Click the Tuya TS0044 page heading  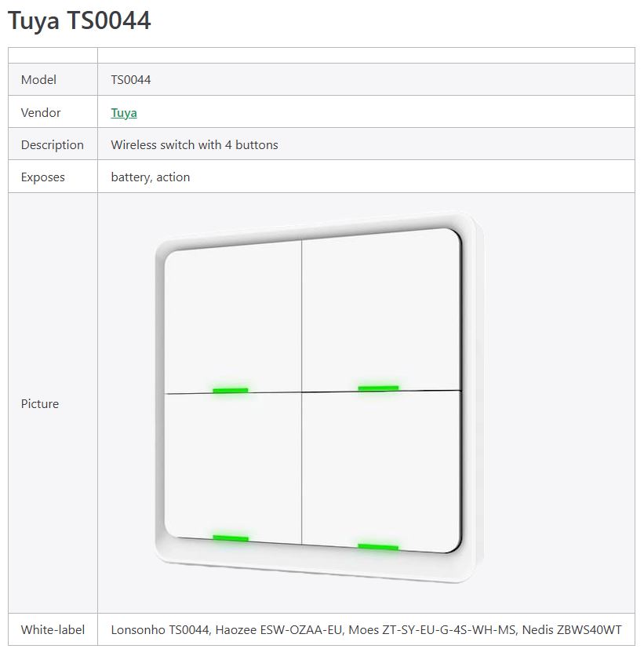coord(79,21)
